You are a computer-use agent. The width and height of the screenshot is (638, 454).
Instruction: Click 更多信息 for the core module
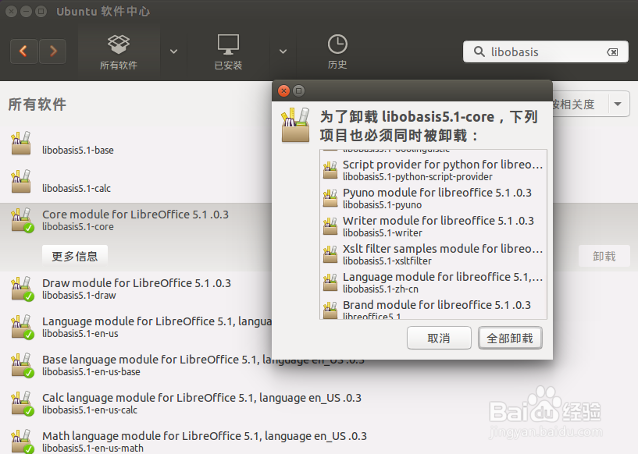75,256
